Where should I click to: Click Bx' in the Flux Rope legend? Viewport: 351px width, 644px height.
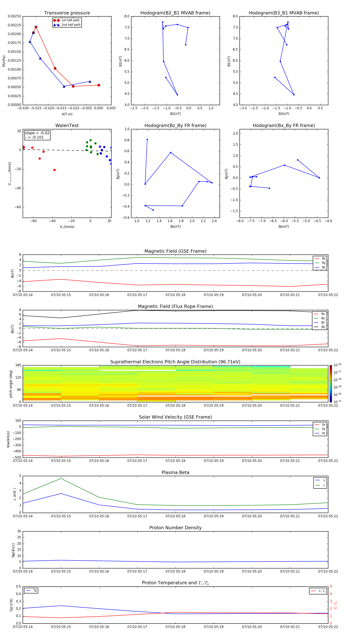323,314
